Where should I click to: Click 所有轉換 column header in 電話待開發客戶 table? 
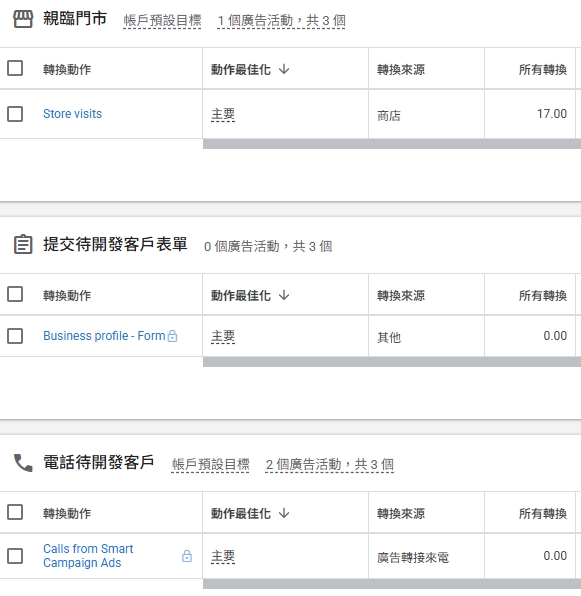pyautogui.click(x=543, y=514)
